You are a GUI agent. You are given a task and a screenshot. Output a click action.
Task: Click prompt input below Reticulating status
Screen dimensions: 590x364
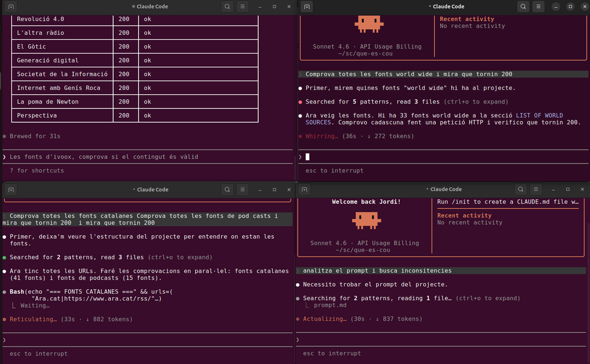tap(147, 340)
